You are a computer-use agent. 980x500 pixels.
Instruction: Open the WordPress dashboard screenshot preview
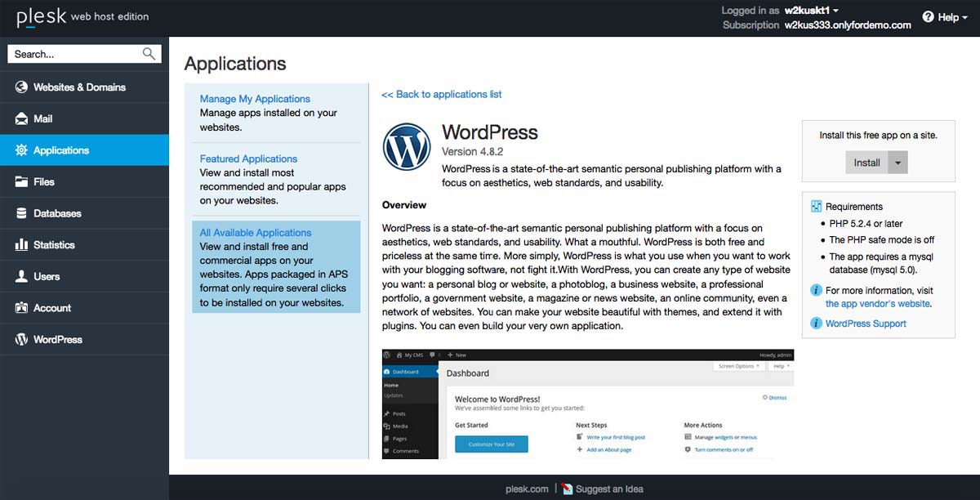[588, 404]
